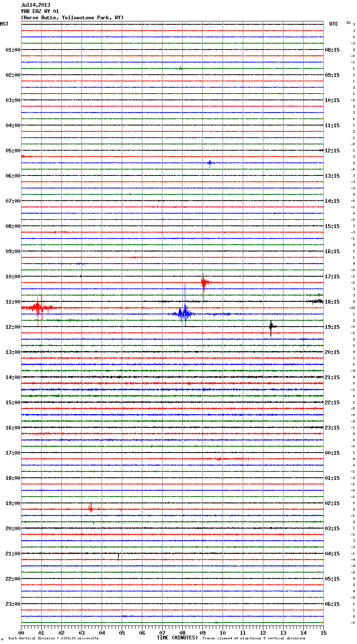This screenshot has width=357, height=644.
Task: Select the "02:00" MST row label
Action: 13,75
